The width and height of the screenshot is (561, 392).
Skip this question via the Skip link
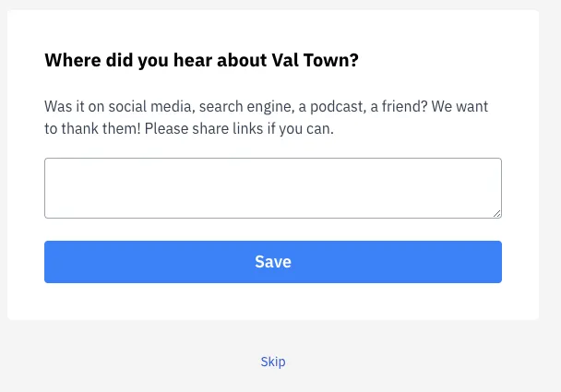pyautogui.click(x=273, y=362)
